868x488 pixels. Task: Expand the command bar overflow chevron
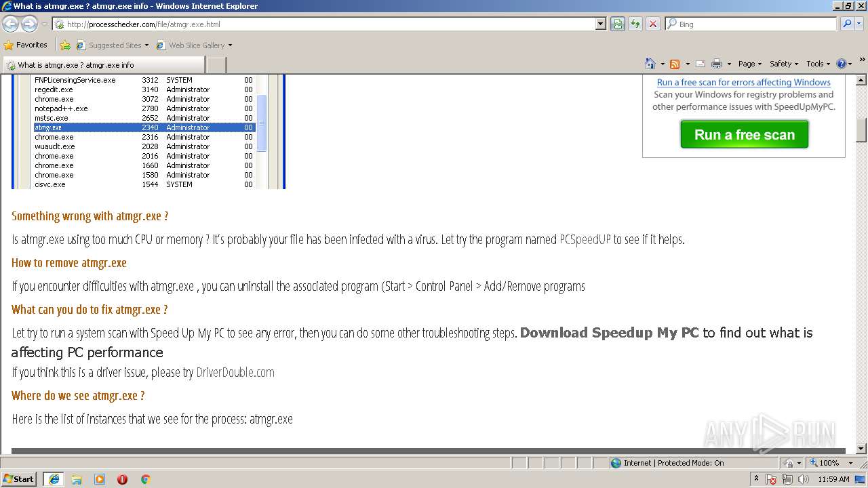[x=863, y=60]
